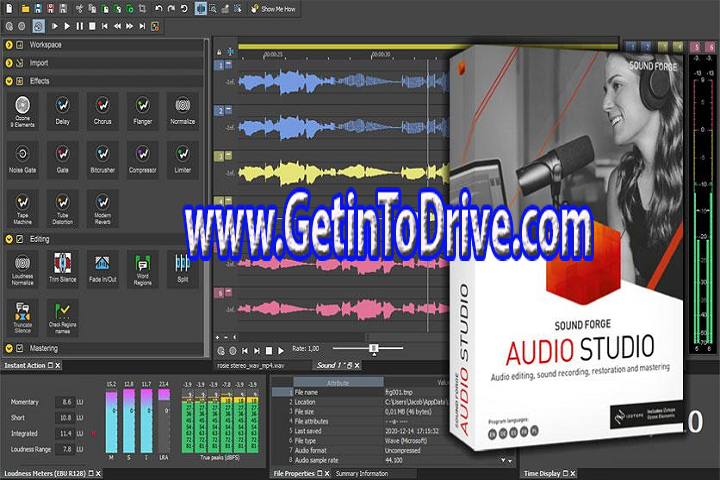Go to start in the main toolbar

[x=105, y=26]
